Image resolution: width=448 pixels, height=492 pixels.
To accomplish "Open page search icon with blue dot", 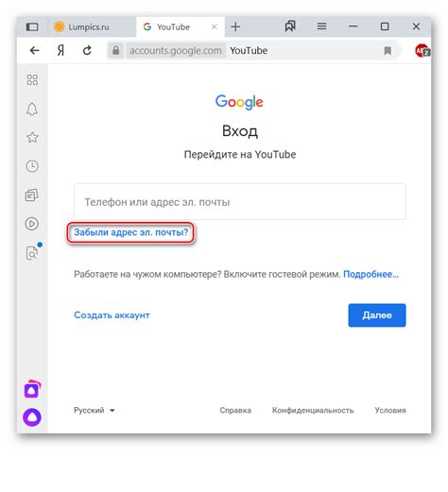I will coord(33,251).
